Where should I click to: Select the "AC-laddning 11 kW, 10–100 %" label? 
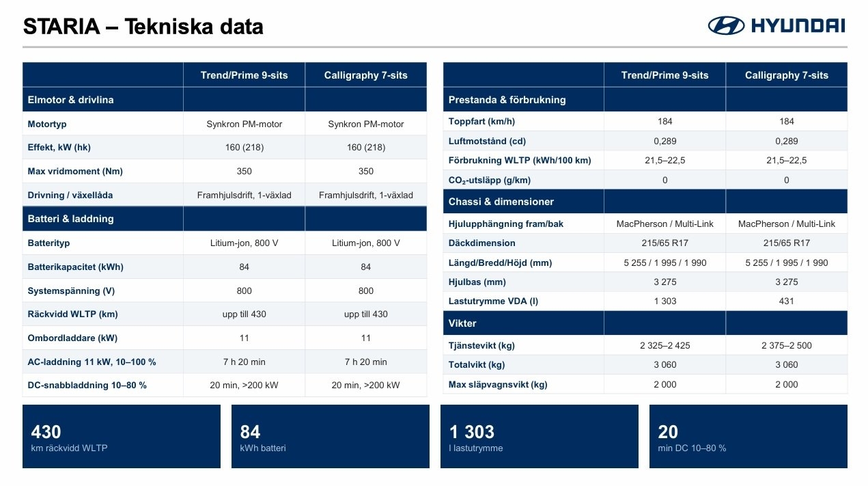[92, 362]
